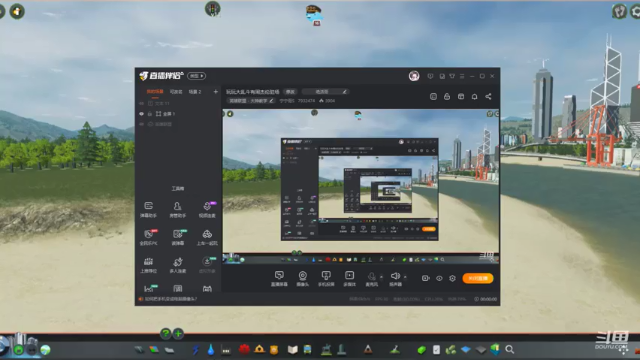Open the notification bell icon in the header
This screenshot has height=360, width=640.
(474, 96)
